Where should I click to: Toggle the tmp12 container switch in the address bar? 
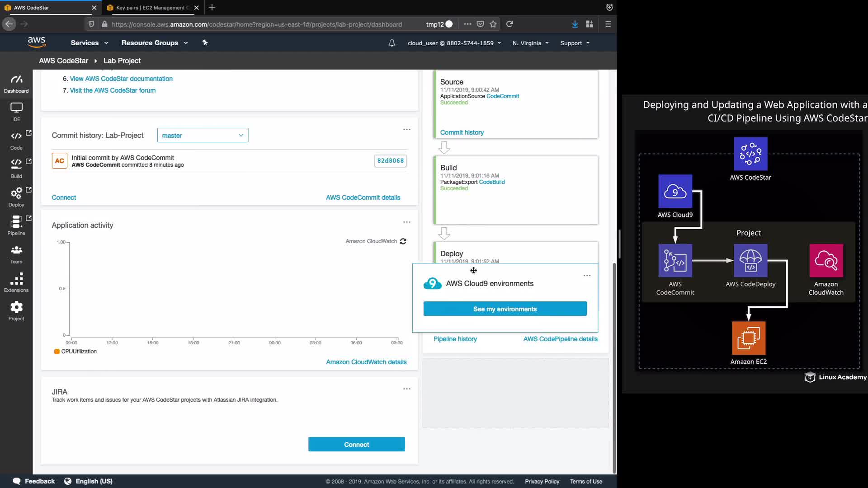point(448,24)
